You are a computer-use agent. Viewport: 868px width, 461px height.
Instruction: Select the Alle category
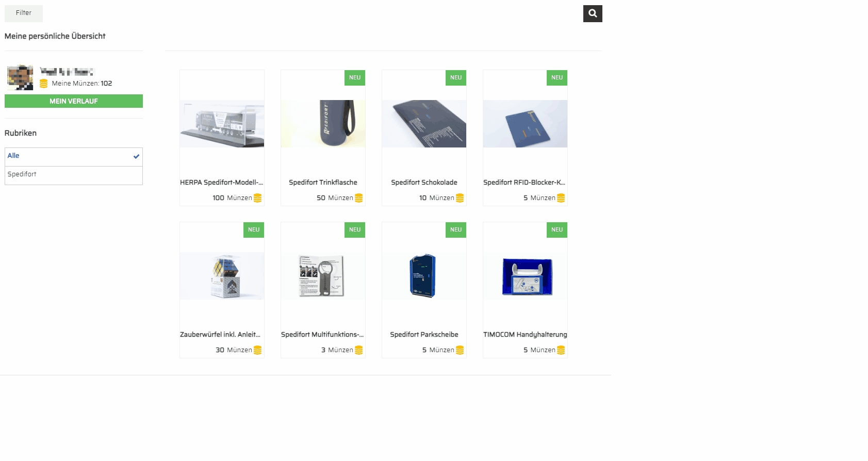(x=74, y=157)
